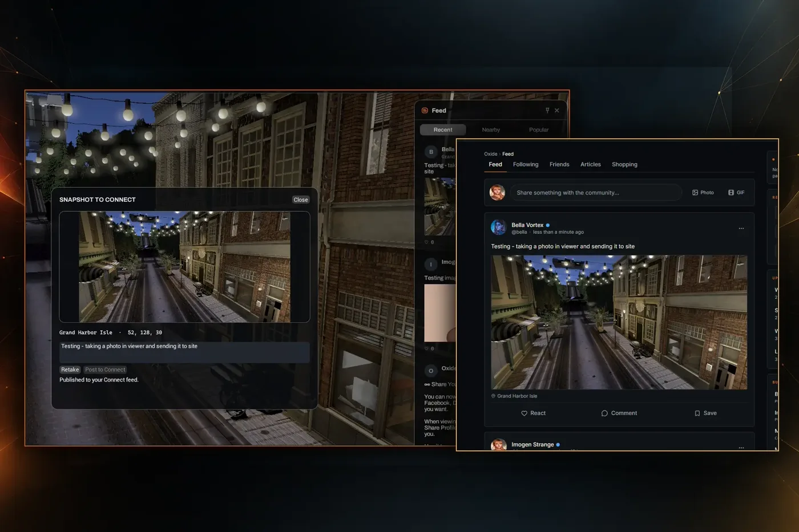Open the Shopping tab
799x532 pixels.
[x=624, y=164]
